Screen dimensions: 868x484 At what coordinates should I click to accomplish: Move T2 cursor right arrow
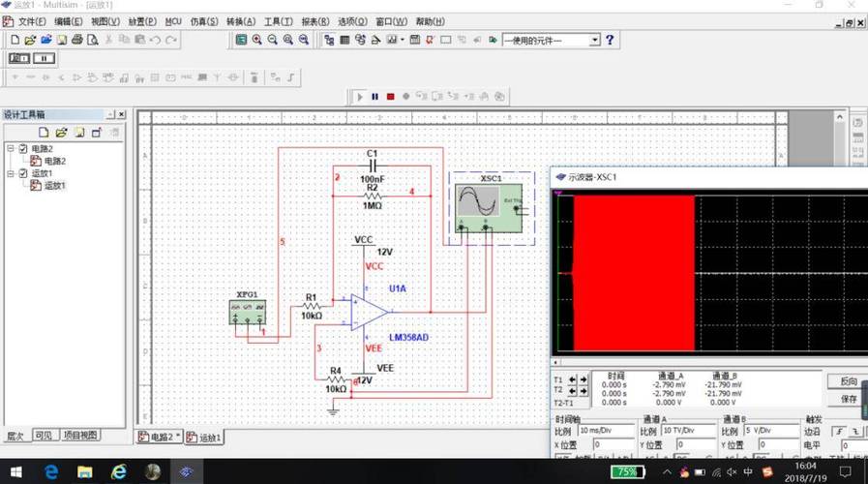584,391
